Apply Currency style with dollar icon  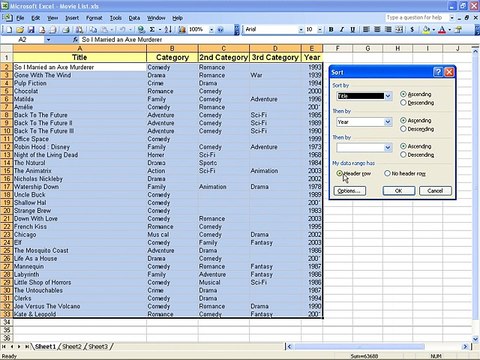click(412, 30)
